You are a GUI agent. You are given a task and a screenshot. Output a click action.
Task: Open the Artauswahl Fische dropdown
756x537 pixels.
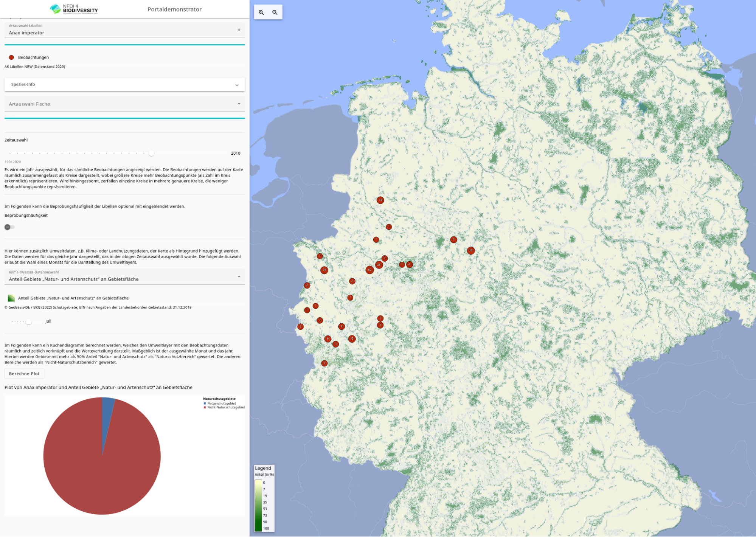125,104
